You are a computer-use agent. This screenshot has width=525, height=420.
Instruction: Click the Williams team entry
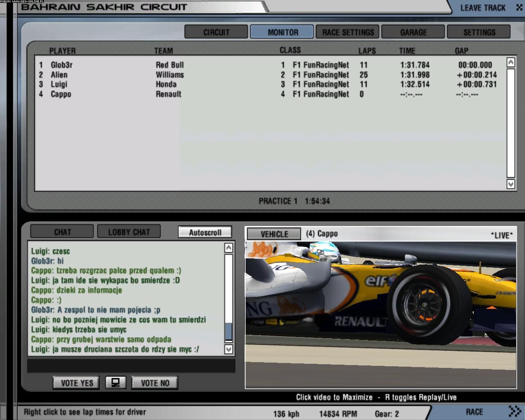[x=170, y=75]
